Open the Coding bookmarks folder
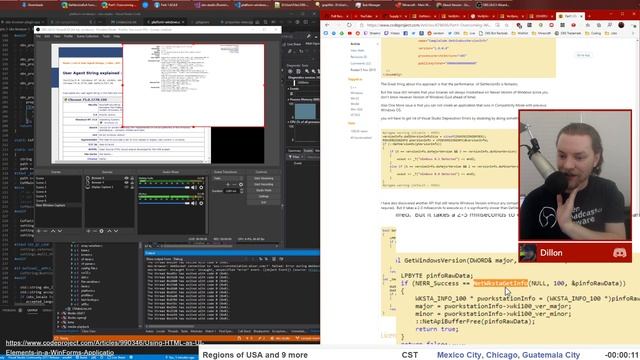The width and height of the screenshot is (640, 360). coord(593,33)
